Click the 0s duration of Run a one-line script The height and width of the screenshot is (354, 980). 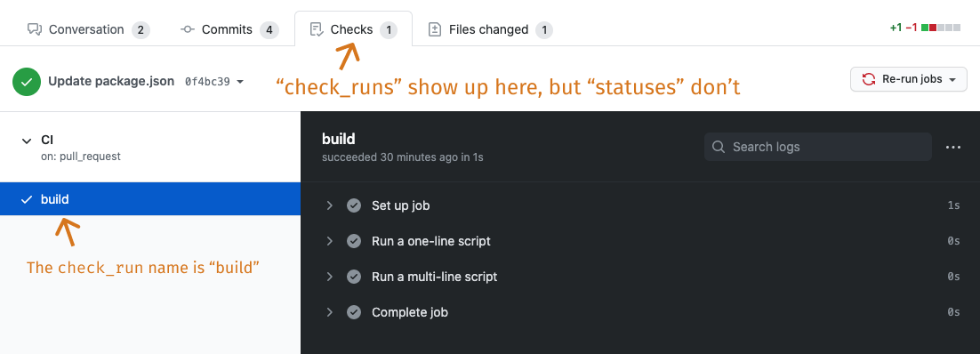click(x=953, y=241)
